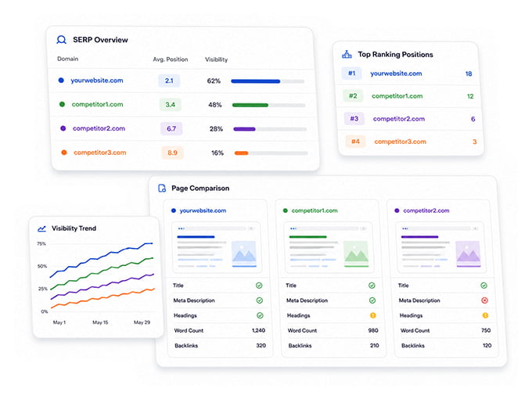The width and height of the screenshot is (532, 399).
Task: Click the count 18 for yourwebsite.com
Action: point(469,74)
